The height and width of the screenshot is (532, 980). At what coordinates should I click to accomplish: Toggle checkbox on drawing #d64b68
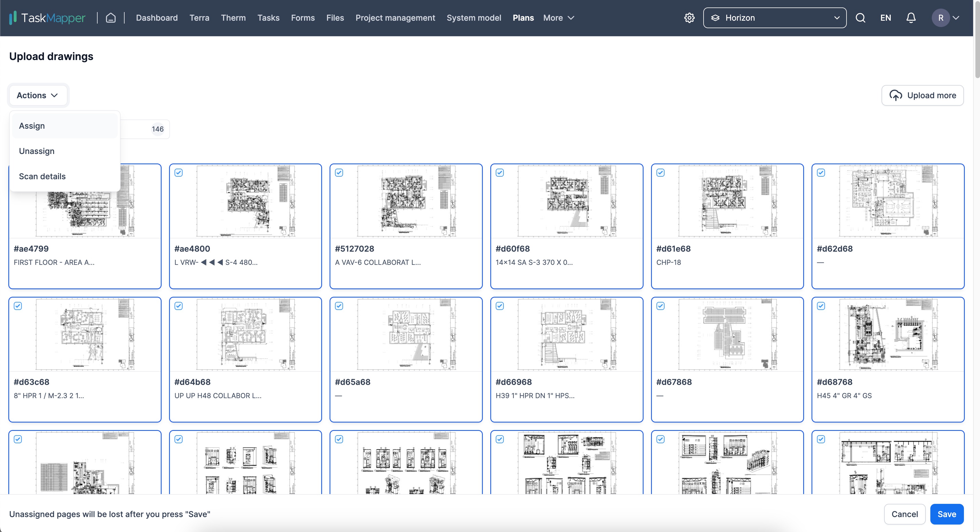179,306
